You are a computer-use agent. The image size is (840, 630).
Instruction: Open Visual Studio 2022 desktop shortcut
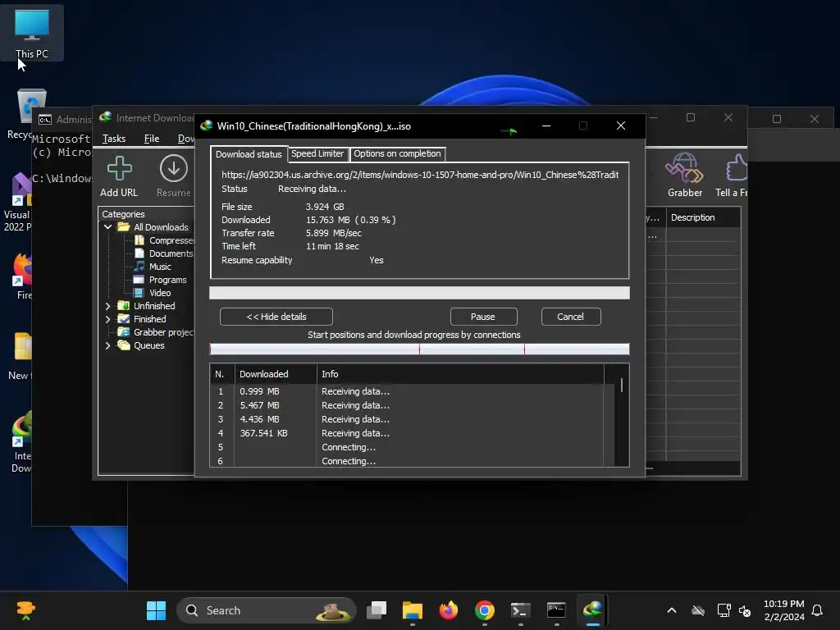coord(18,203)
